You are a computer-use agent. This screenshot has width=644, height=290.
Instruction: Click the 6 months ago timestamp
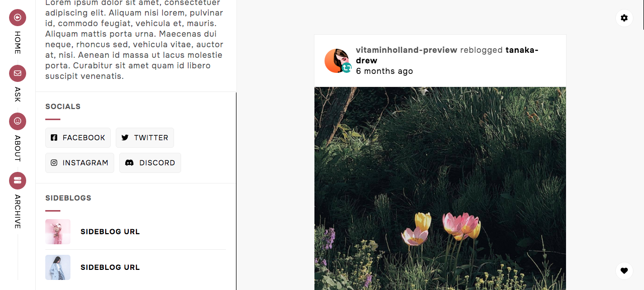coord(384,71)
